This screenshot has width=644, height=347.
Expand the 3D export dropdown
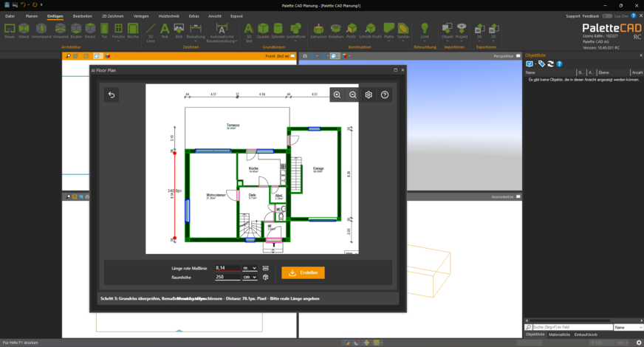[479, 41]
